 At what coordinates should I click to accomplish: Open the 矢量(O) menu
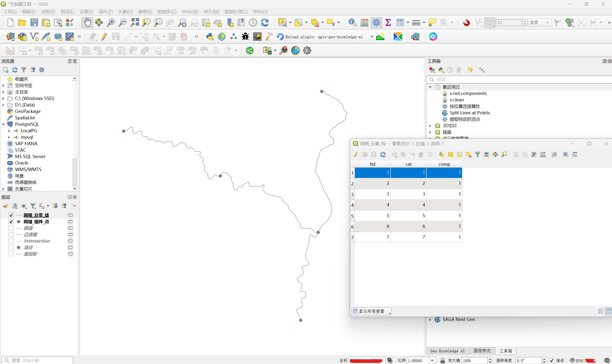click(x=125, y=11)
